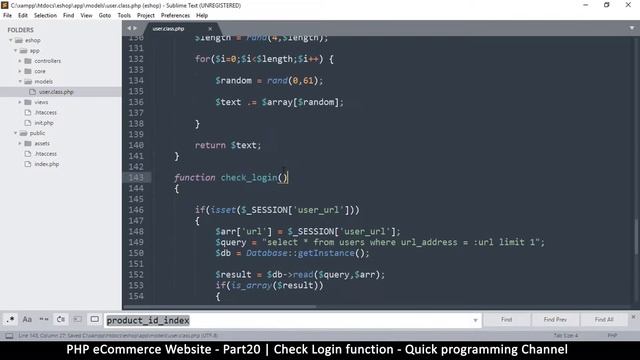This screenshot has height=360, width=640.
Task: Click the index.php file icon
Action: tap(28, 164)
